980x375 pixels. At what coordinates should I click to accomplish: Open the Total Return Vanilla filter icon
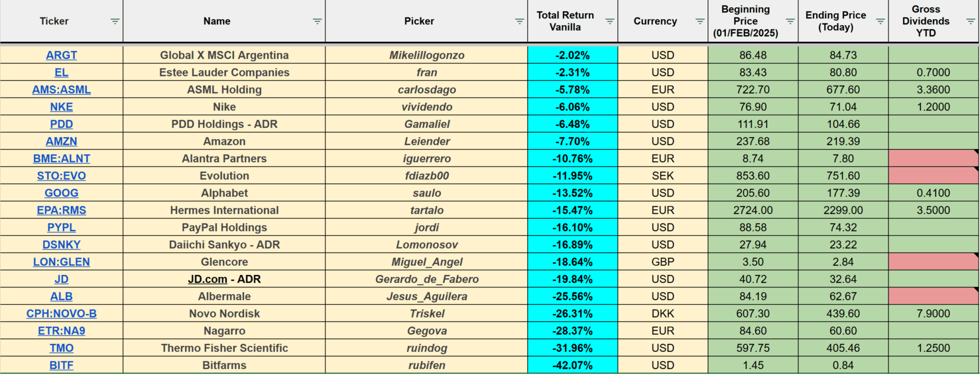(x=610, y=21)
